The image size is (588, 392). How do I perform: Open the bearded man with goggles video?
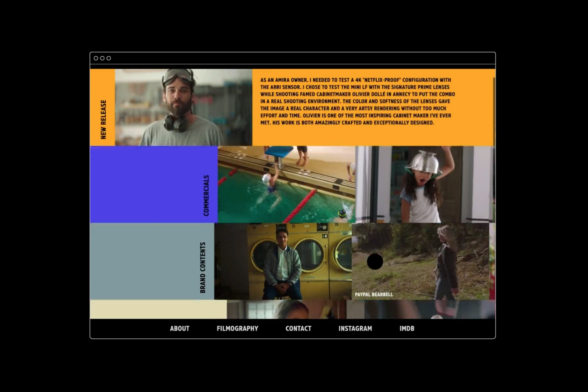[184, 107]
